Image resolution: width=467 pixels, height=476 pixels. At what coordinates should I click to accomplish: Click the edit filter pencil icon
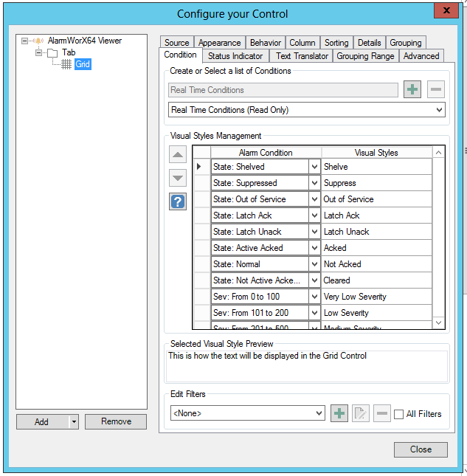click(x=360, y=413)
